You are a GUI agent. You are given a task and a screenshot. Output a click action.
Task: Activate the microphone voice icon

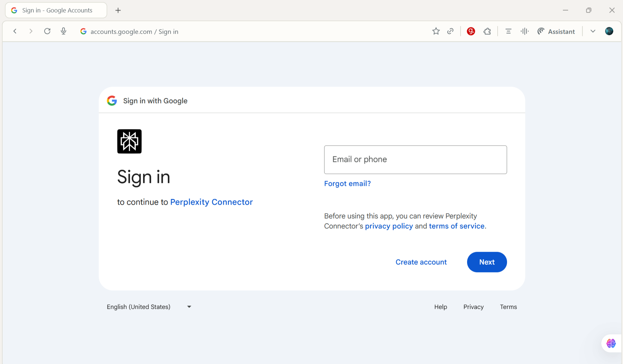point(64,31)
